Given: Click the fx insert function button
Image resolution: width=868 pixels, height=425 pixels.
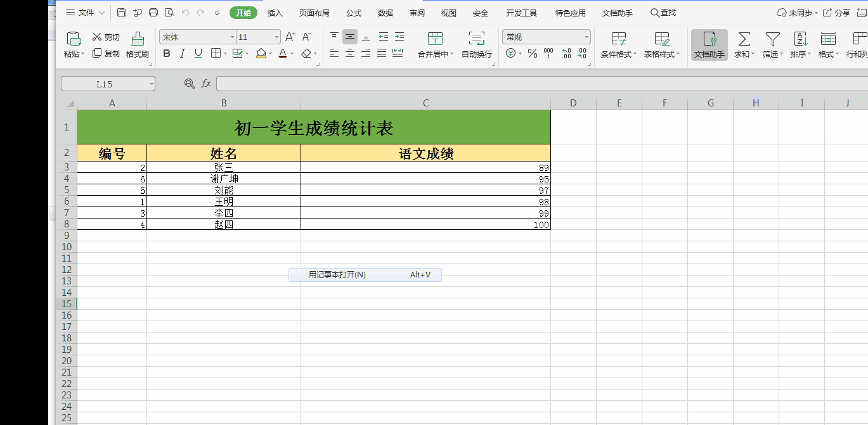Looking at the screenshot, I should point(206,84).
